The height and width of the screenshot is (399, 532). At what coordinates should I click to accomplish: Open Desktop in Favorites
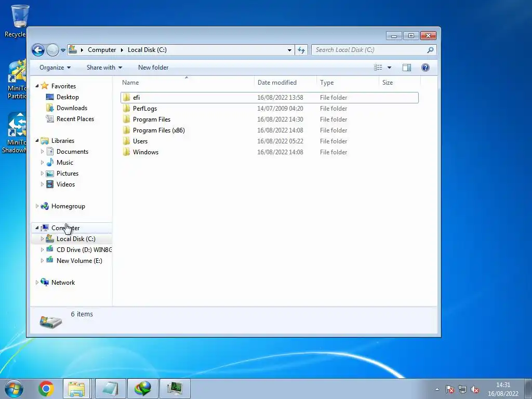point(68,97)
